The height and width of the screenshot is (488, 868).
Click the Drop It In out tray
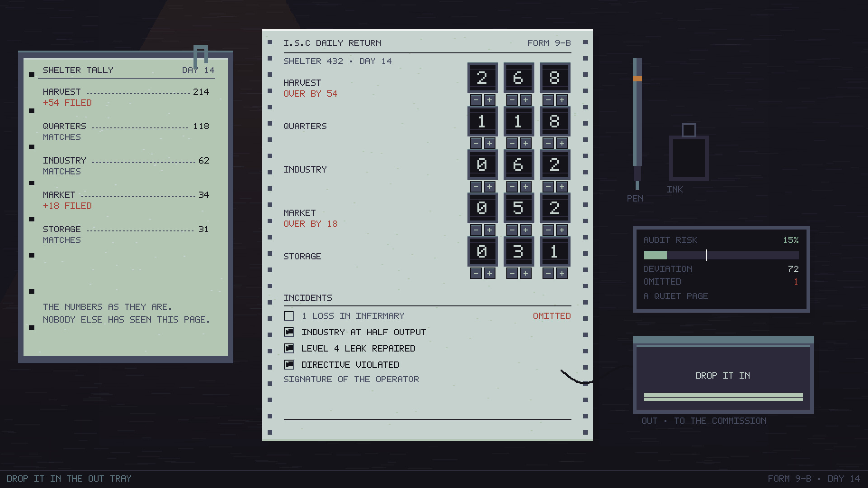[723, 375]
